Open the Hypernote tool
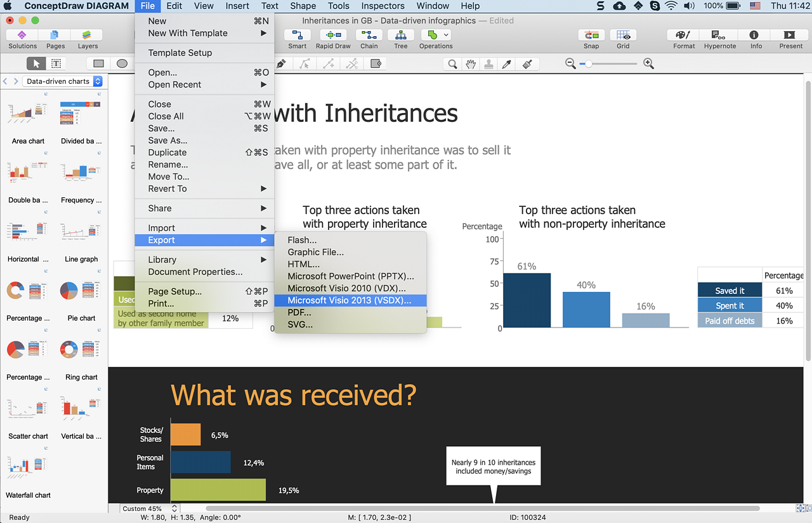The width and height of the screenshot is (812, 523). [x=720, y=39]
